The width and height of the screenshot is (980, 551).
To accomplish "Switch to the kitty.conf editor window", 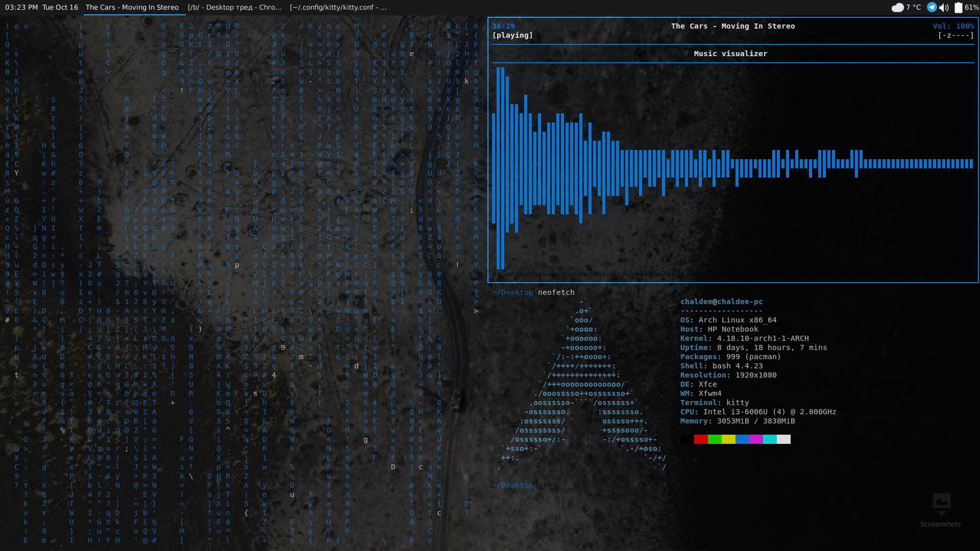I will (338, 7).
